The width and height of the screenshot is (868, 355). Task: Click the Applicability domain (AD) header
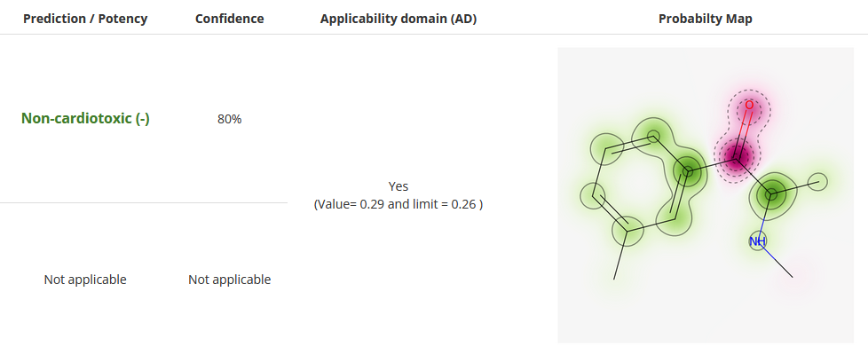pyautogui.click(x=398, y=19)
